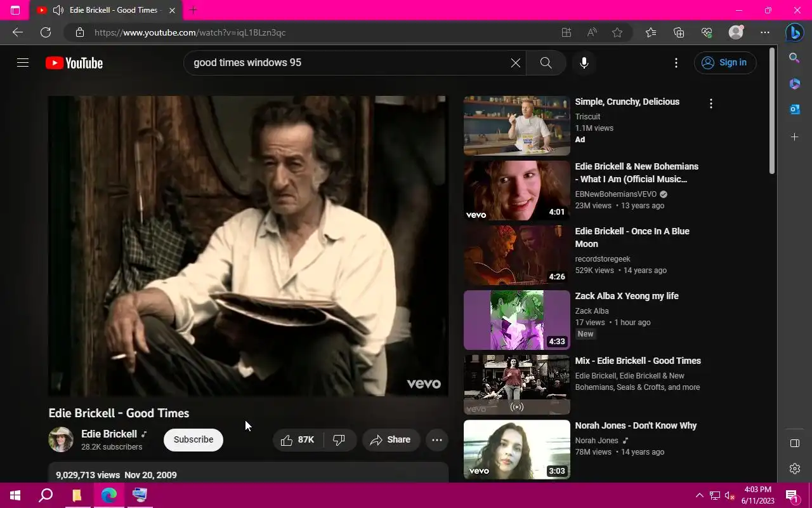
Task: Add a sidebar app with the plus
Action: (794, 137)
